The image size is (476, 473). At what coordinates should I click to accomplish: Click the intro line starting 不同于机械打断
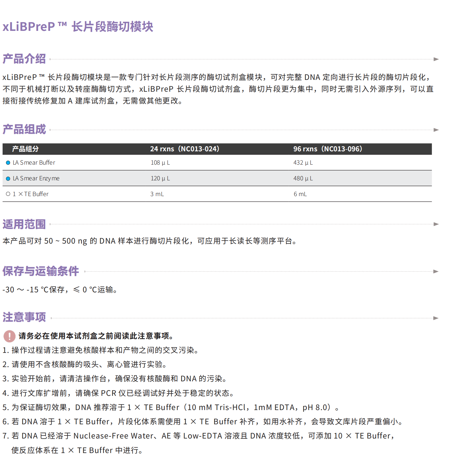point(218,89)
